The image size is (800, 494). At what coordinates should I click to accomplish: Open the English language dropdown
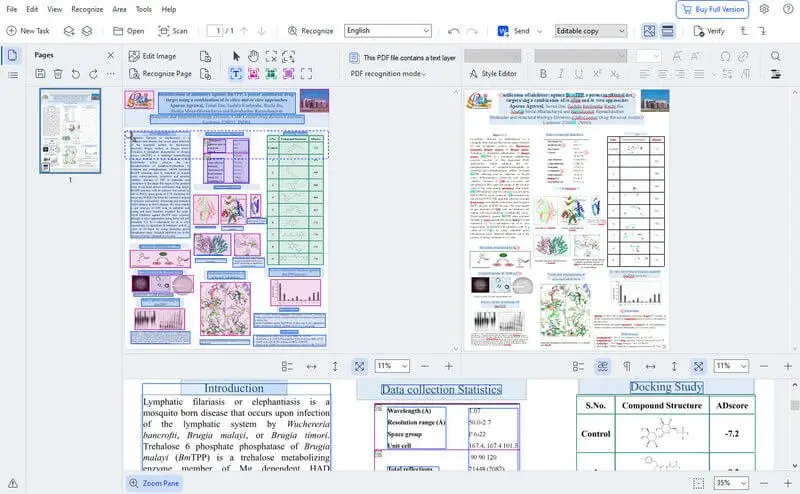coord(388,31)
